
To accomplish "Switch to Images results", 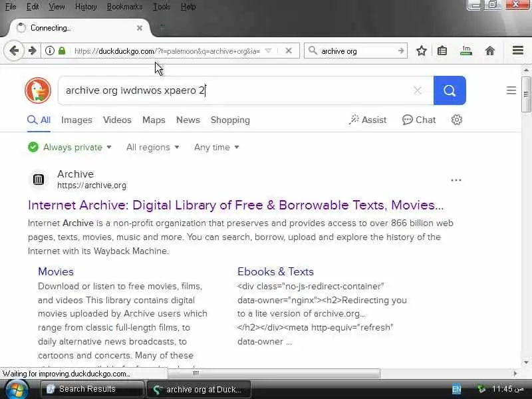I will pyautogui.click(x=76, y=120).
